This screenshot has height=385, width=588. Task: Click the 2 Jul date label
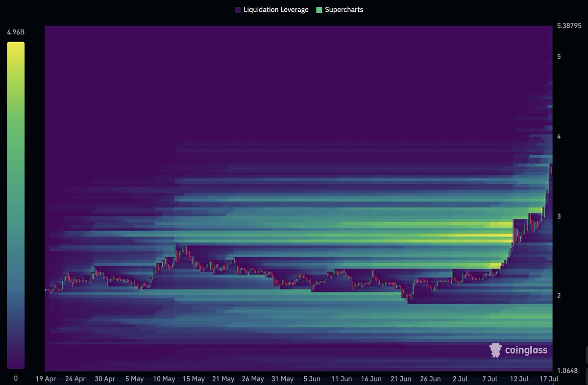coord(460,379)
